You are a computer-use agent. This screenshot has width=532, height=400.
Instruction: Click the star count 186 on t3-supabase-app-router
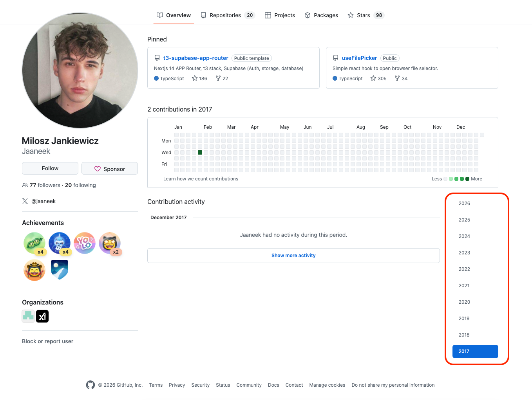click(199, 79)
